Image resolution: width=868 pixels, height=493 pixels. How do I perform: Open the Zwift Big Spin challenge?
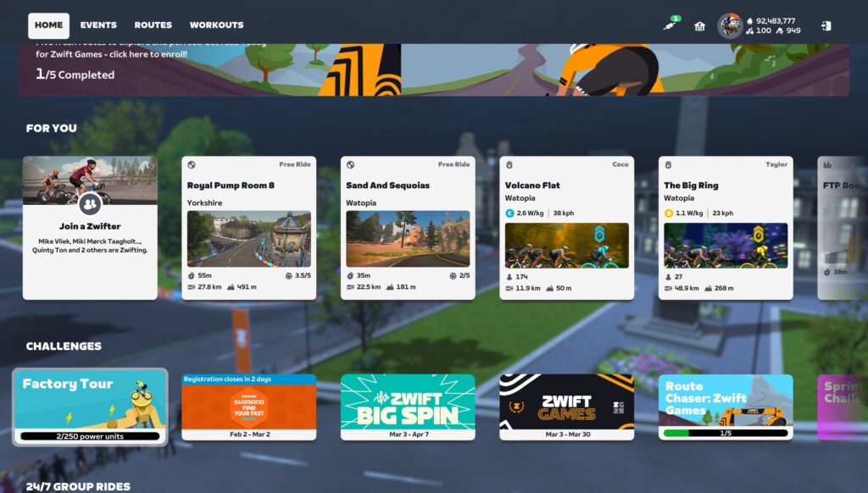[x=408, y=407]
